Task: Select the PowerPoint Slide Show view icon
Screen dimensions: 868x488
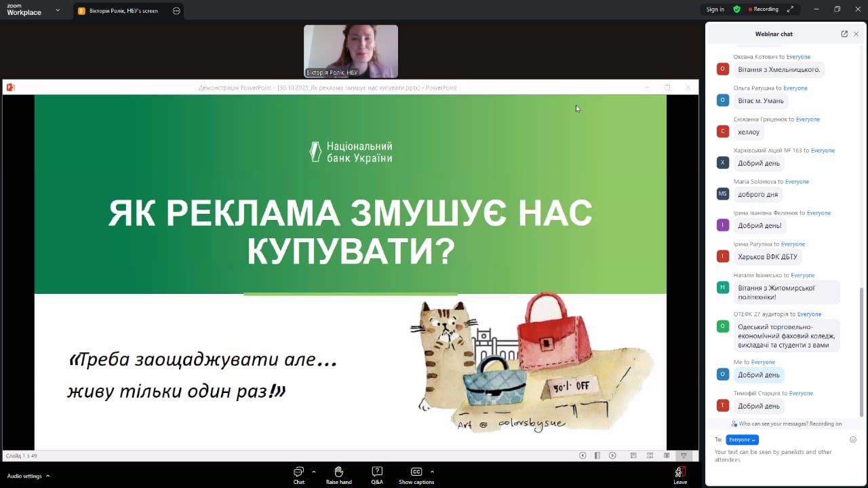Action: click(684, 455)
